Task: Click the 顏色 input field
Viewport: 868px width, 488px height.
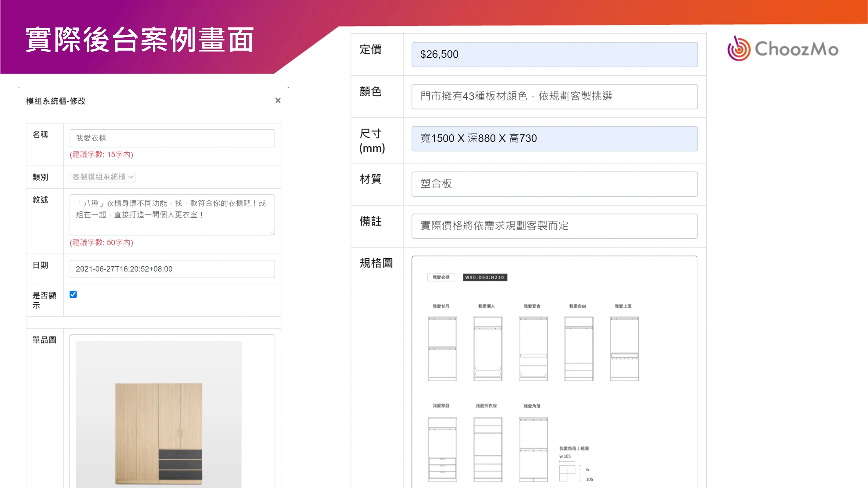Action: pyautogui.click(x=554, y=96)
